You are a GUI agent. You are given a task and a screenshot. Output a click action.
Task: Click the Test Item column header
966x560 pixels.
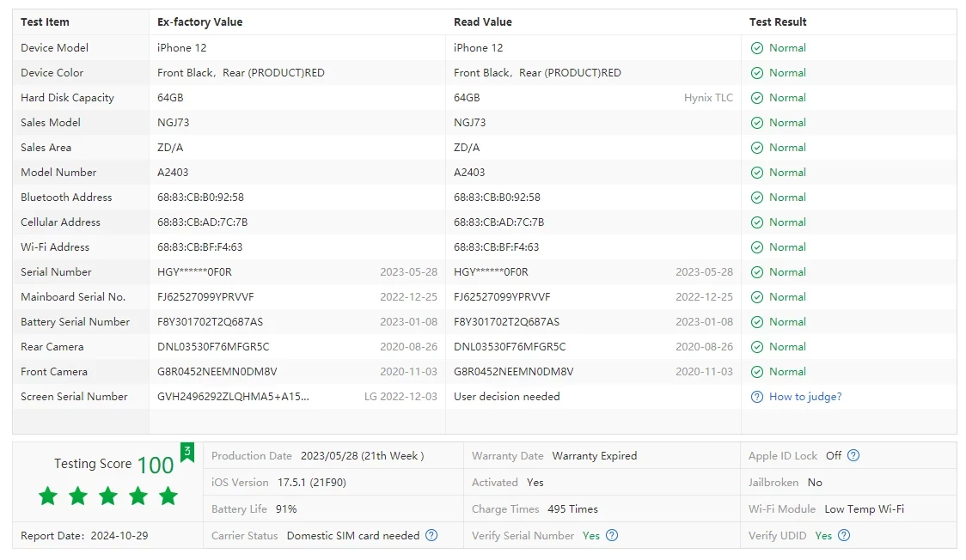(x=45, y=22)
